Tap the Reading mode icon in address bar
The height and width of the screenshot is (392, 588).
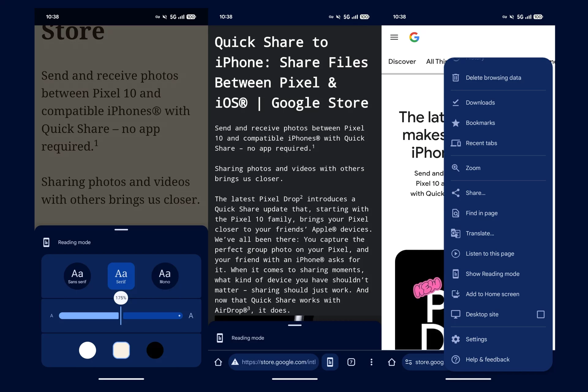(x=330, y=362)
